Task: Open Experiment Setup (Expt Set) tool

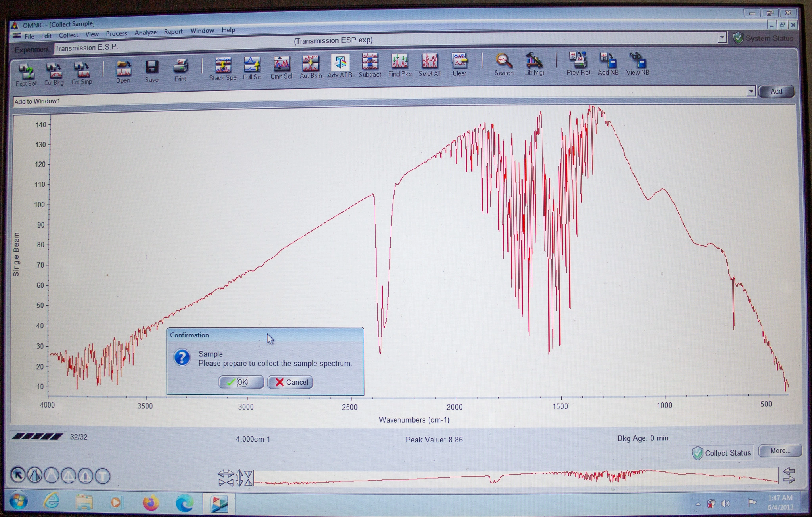Action: (x=26, y=74)
